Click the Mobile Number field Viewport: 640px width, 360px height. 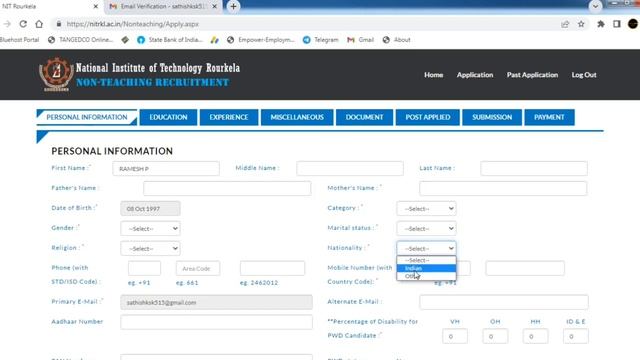(525, 269)
